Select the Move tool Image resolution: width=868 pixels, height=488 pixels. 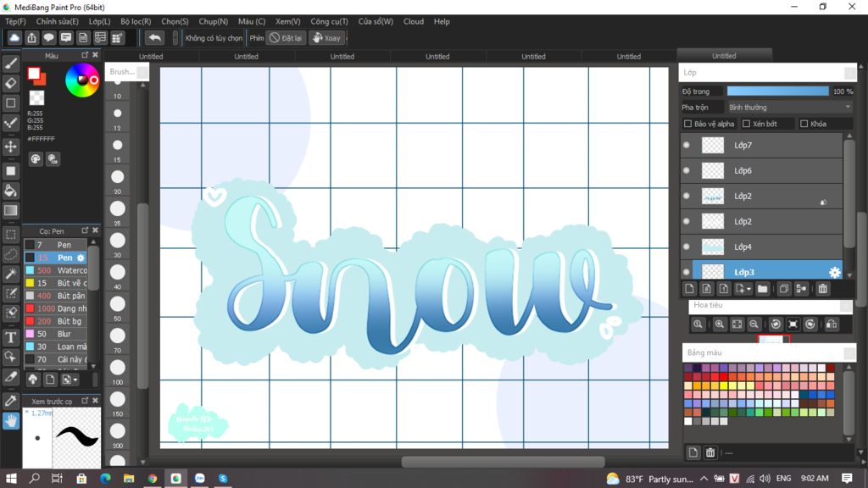click(x=10, y=147)
